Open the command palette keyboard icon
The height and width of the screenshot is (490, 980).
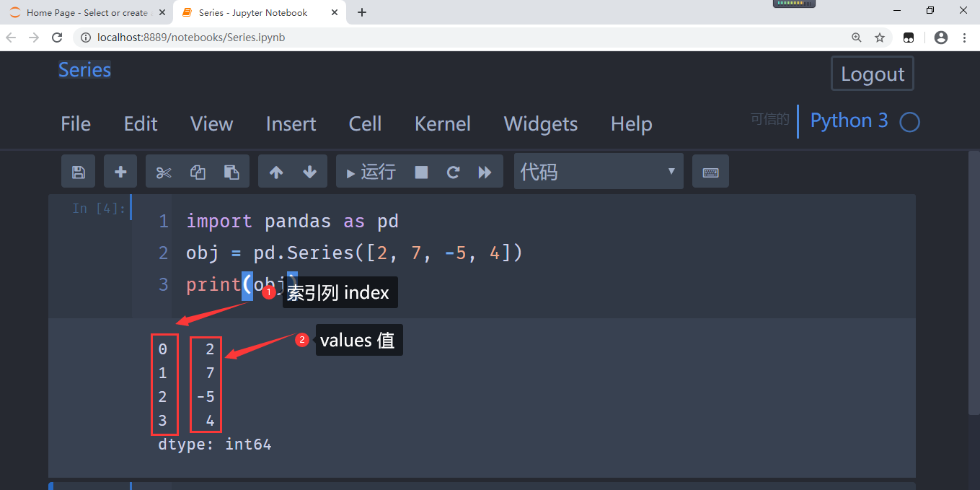click(710, 172)
